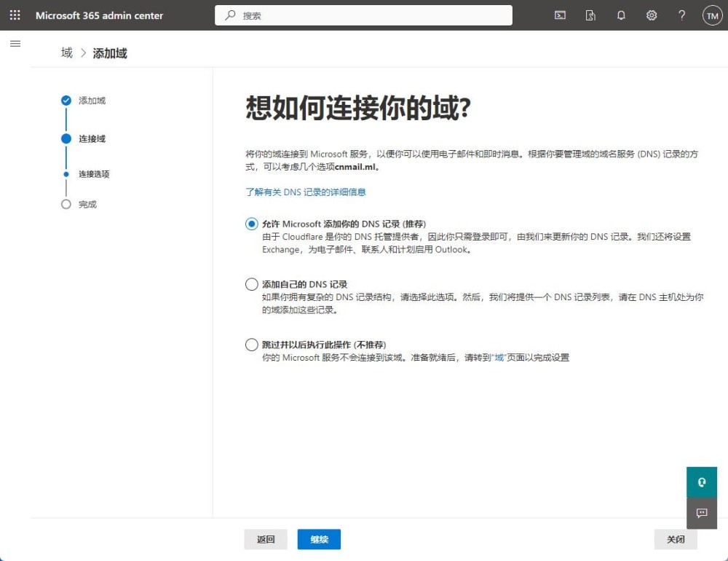This screenshot has width=728, height=561.
Task: Click into the 搜索 search box
Action: pos(364,15)
